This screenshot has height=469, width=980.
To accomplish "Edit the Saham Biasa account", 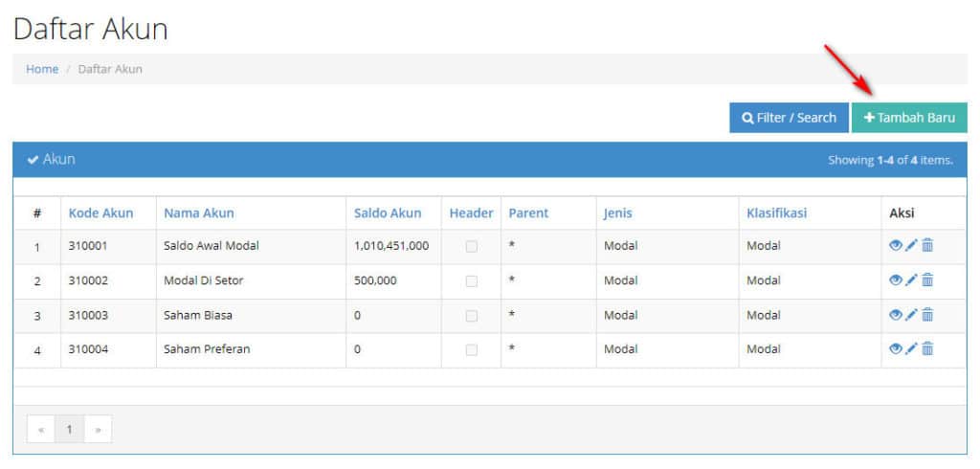I will pos(911,315).
